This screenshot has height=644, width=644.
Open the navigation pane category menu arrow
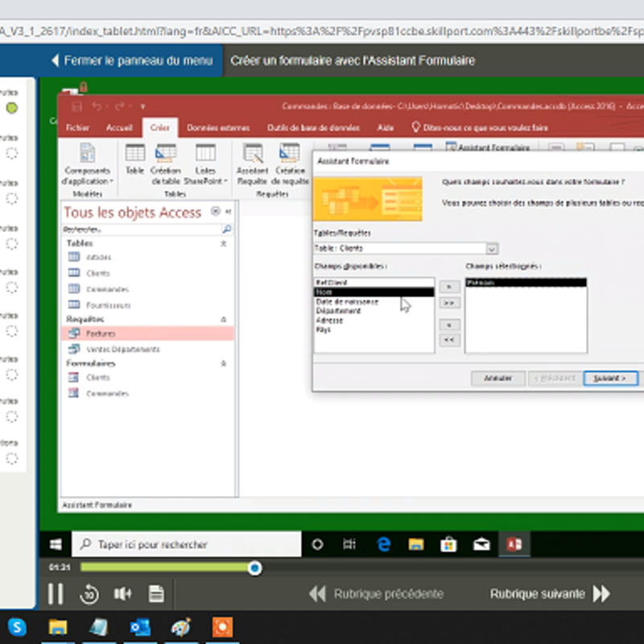[x=215, y=211]
